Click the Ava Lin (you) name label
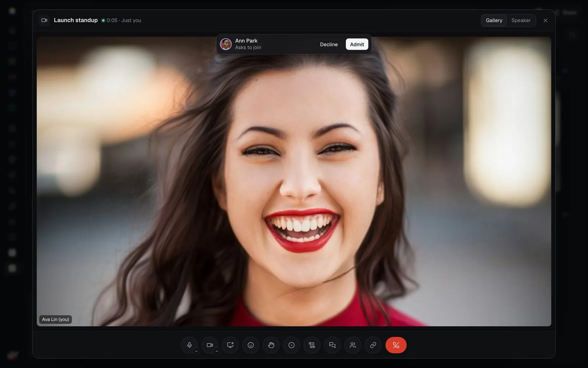 55,319
